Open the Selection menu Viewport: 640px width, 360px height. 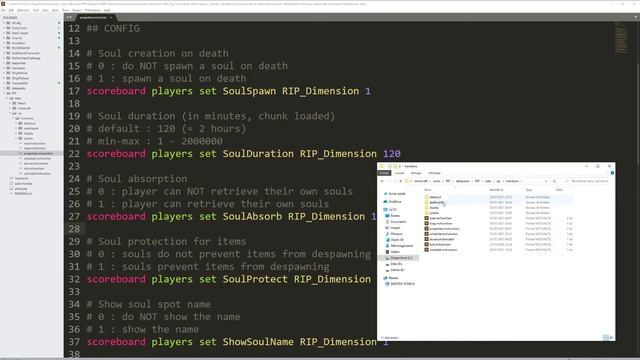click(23, 10)
